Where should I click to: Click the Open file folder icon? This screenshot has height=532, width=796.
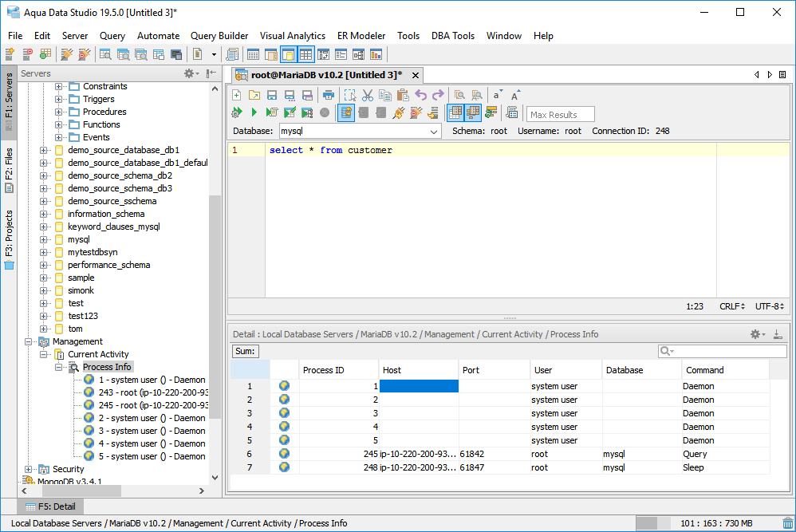coord(254,95)
